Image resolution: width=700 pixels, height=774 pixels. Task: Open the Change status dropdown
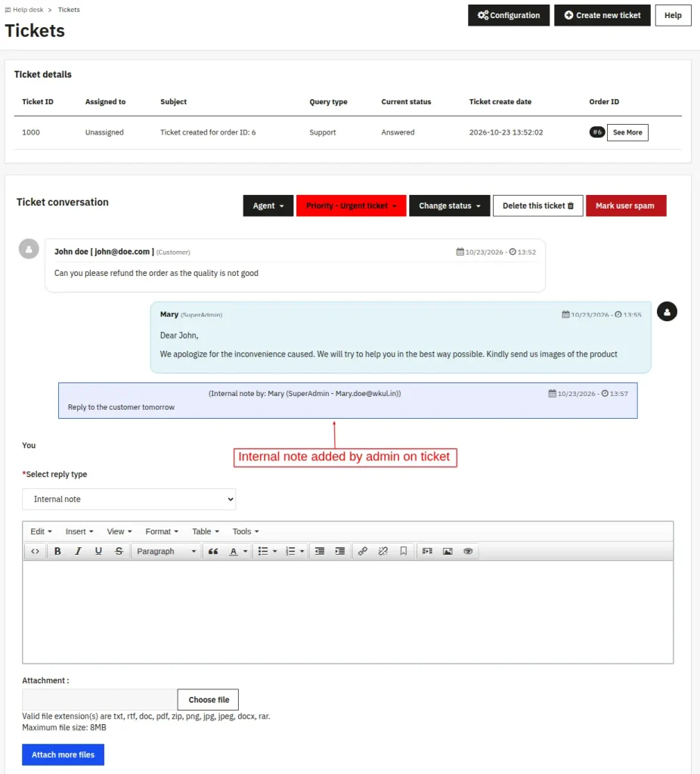point(449,206)
